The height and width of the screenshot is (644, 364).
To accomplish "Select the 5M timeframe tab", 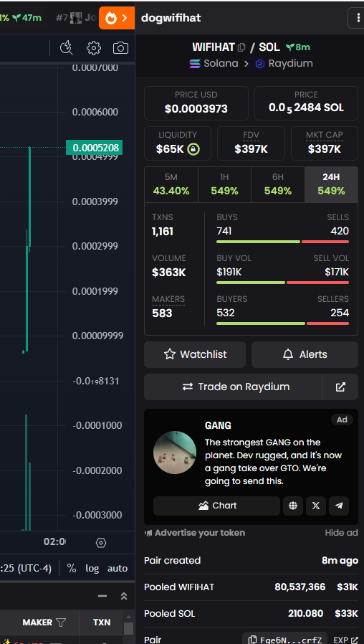I will (x=171, y=184).
